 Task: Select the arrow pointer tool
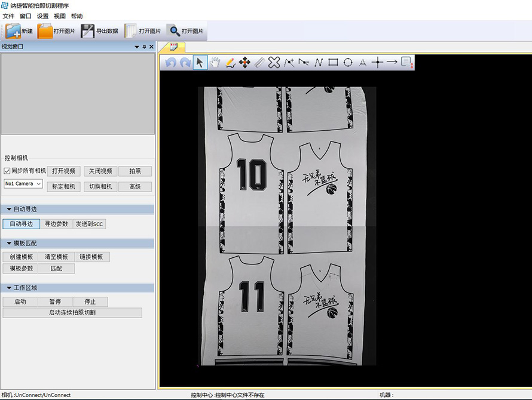pyautogui.click(x=200, y=62)
